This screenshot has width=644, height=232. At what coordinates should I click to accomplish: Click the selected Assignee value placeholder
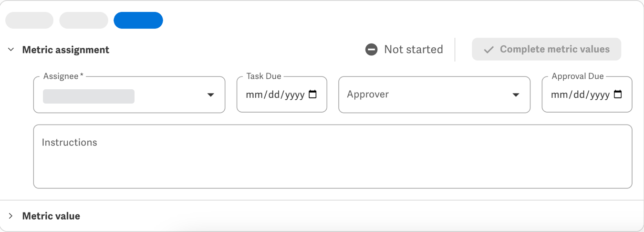click(x=89, y=96)
